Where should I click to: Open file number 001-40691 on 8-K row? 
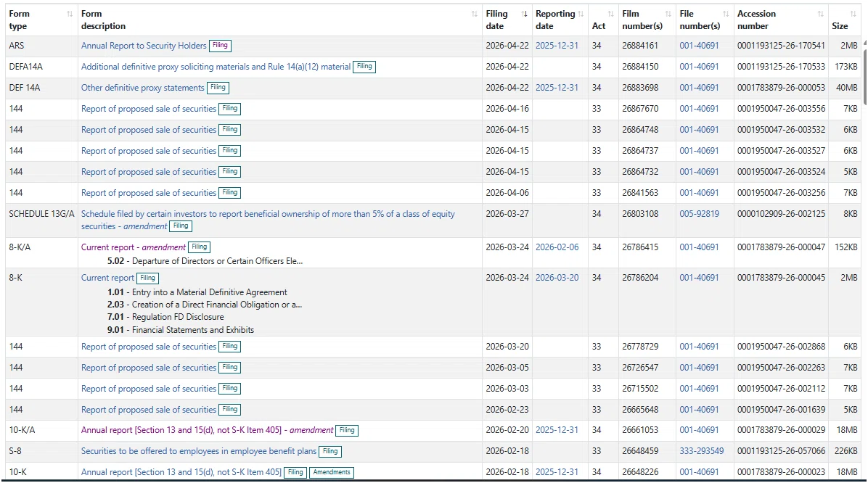pyautogui.click(x=699, y=278)
